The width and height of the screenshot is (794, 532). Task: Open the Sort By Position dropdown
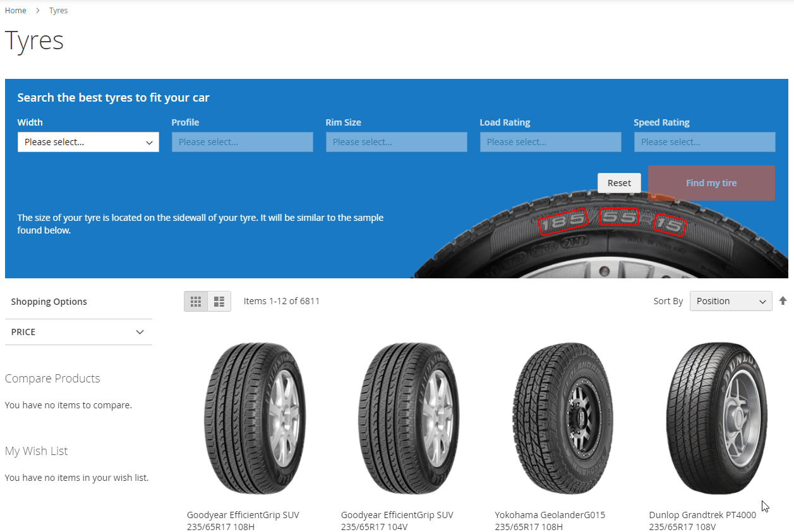(731, 301)
